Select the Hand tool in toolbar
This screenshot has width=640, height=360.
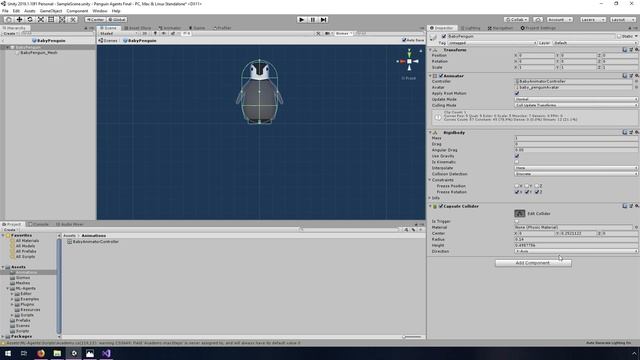pyautogui.click(x=8, y=20)
